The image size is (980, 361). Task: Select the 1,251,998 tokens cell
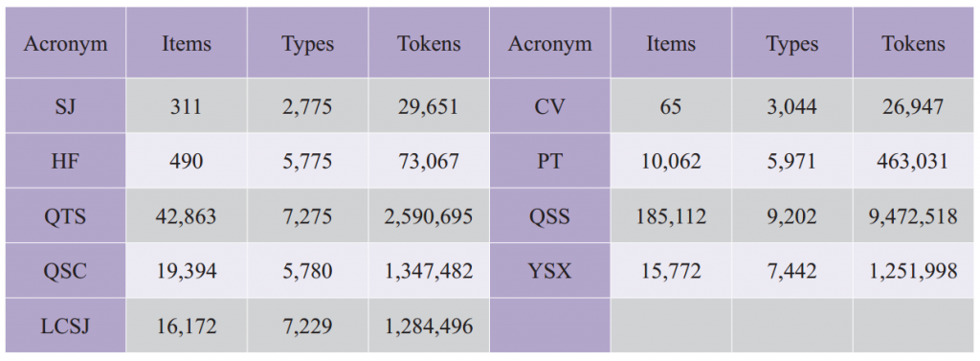point(913,271)
